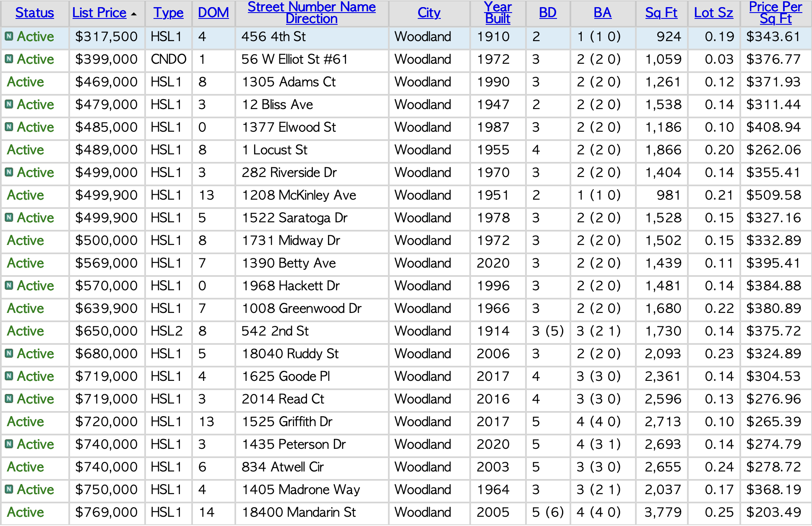Sort listings by the DOM column
812x526 pixels.
tap(213, 13)
